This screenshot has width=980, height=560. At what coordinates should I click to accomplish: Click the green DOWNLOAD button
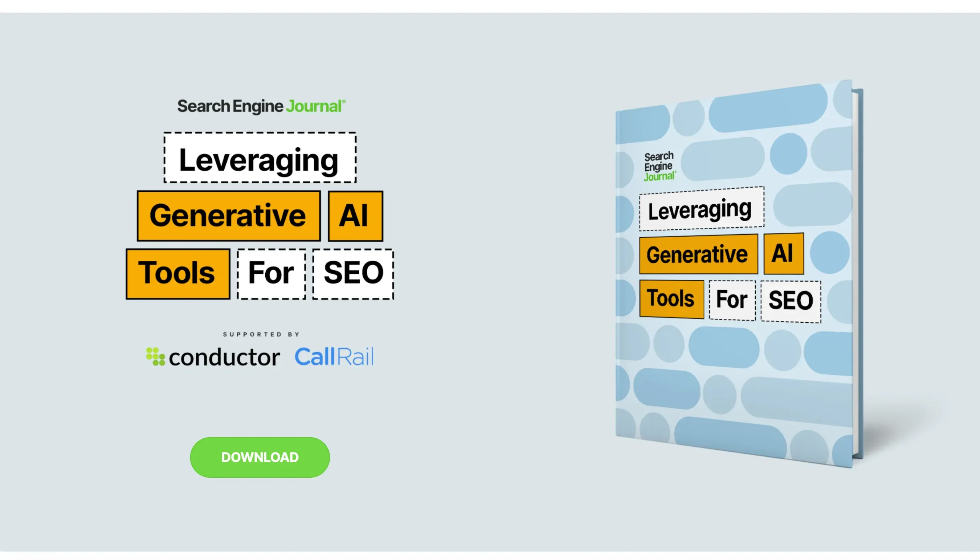pyautogui.click(x=260, y=457)
